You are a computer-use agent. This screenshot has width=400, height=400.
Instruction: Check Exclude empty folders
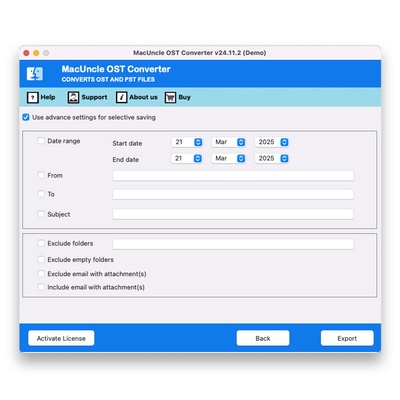41,259
